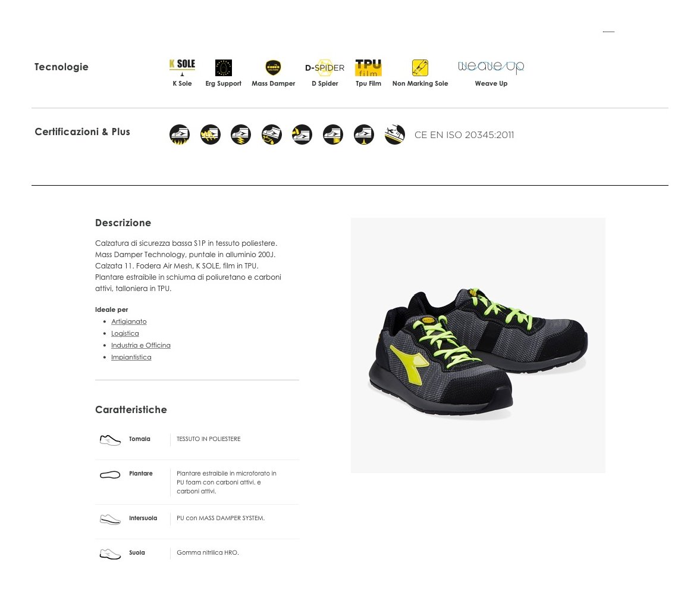Screen dimensions: 700x591
Task: Click the toe-cap impact protection certification icon
Action: (302, 135)
